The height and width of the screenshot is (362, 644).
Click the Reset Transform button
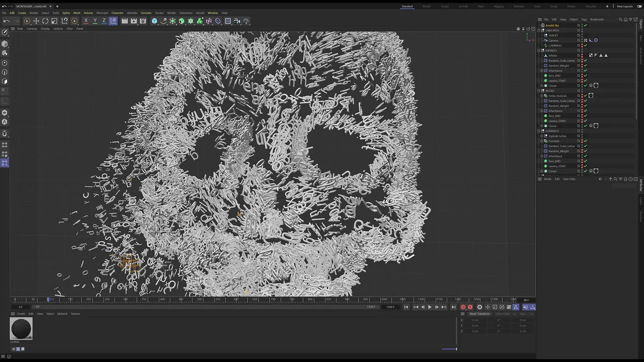tap(479, 314)
